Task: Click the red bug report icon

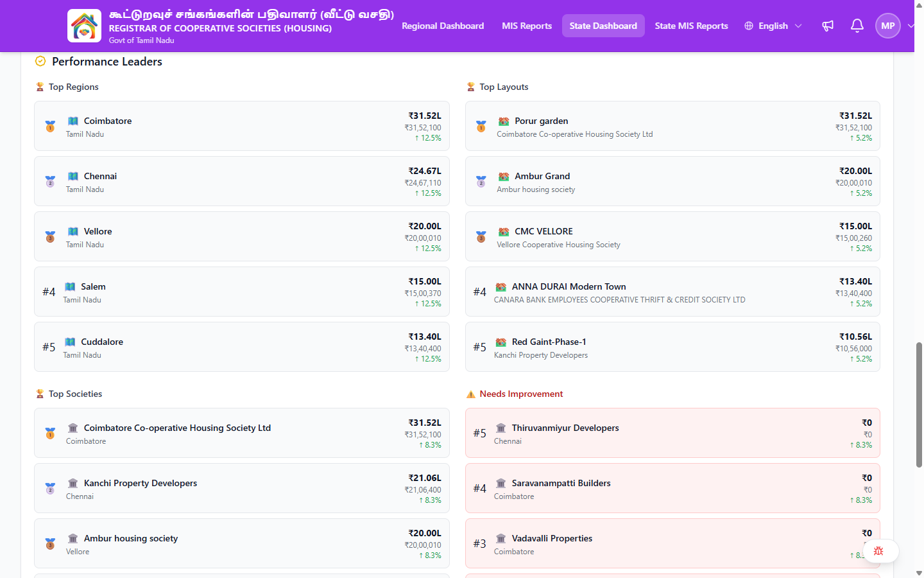Action: (878, 551)
